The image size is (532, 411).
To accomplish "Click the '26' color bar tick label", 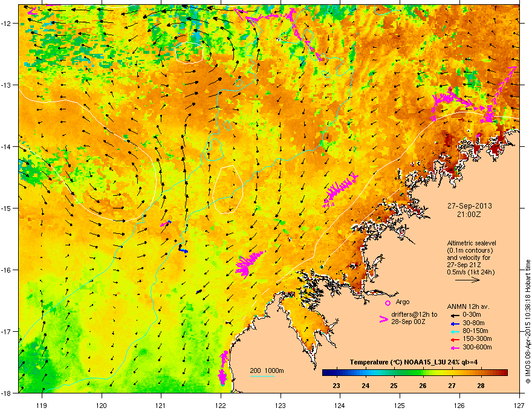I will click(423, 386).
